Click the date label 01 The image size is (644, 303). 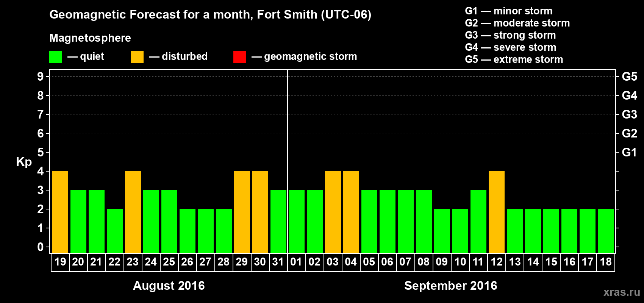coord(296,262)
